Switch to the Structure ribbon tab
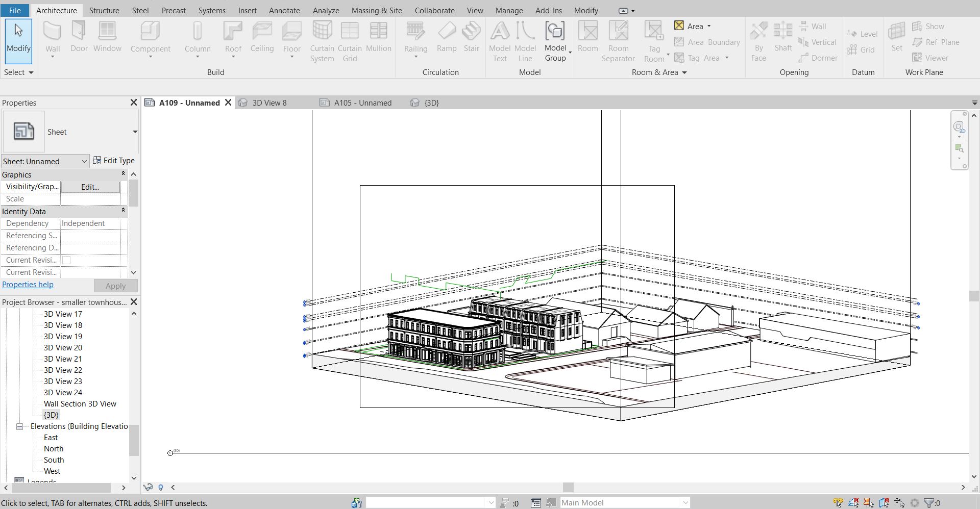 click(104, 10)
